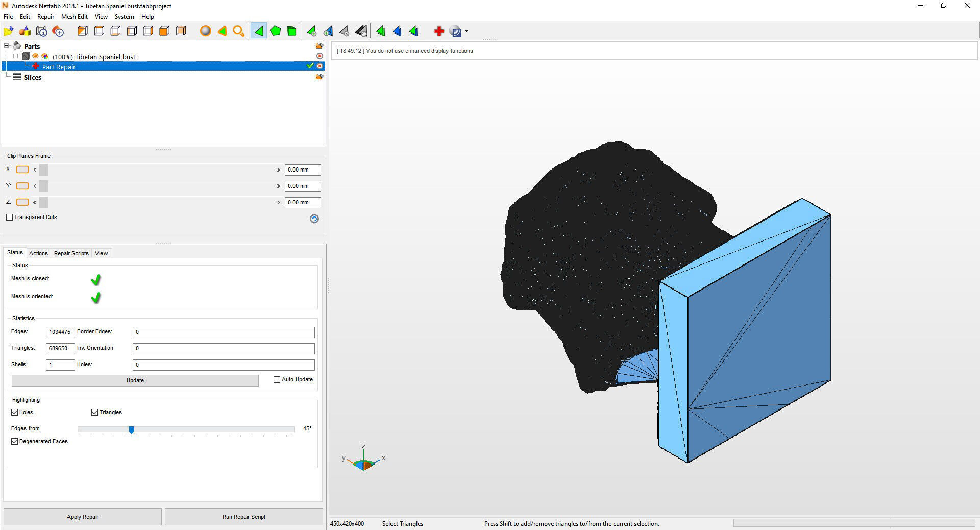Click the X clip plane value field

[303, 170]
